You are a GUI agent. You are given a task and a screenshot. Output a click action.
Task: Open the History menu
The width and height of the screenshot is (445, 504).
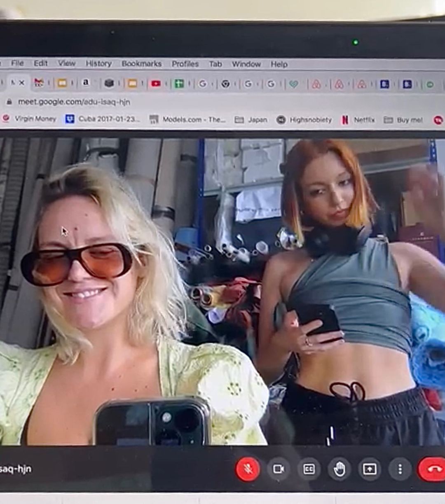98,63
